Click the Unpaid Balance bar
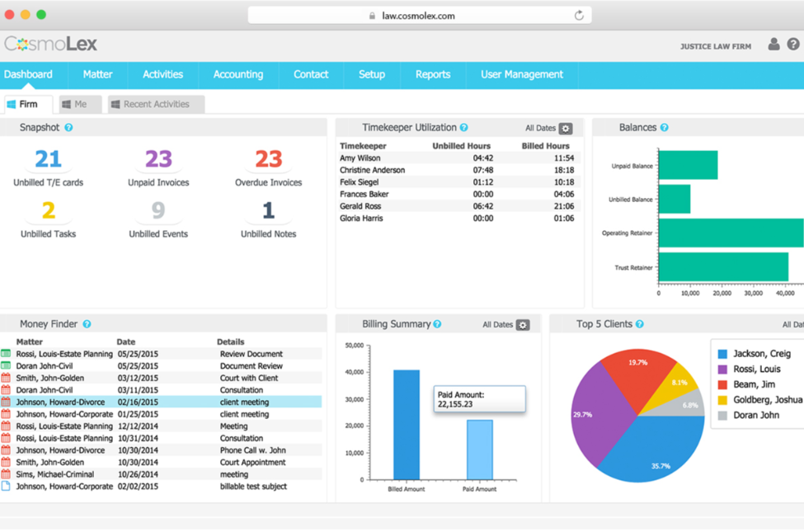The width and height of the screenshot is (804, 532). pyautogui.click(x=688, y=165)
